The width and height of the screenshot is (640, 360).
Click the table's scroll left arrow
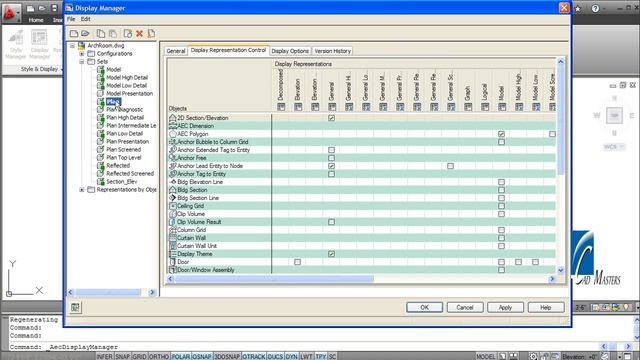click(171, 279)
